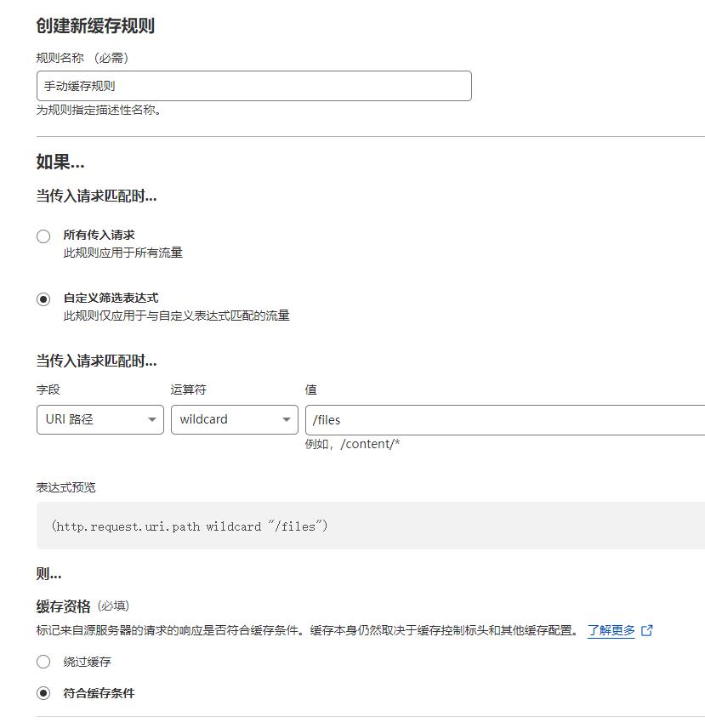Open the wildcard operator dropdown
Viewport: 705px width, 728px height.
(x=235, y=420)
